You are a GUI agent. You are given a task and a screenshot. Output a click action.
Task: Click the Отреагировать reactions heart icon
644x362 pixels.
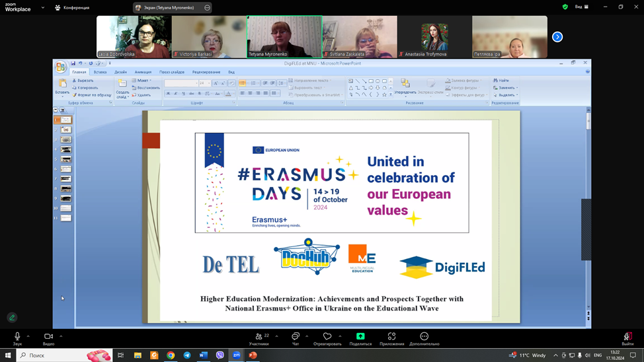(327, 337)
